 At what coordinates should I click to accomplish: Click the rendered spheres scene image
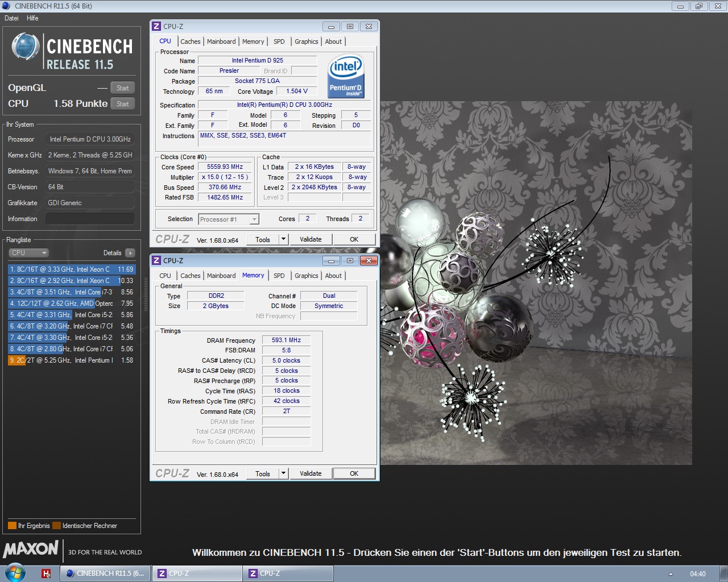536,283
